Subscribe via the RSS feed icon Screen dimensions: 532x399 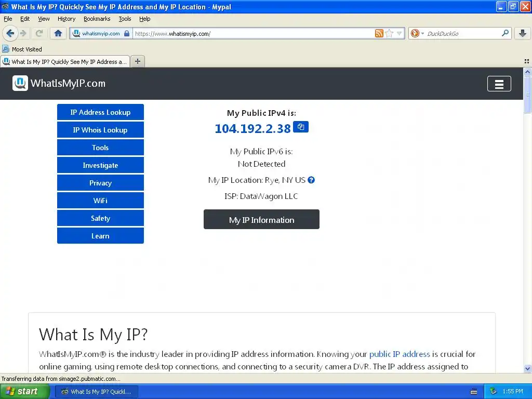(379, 33)
